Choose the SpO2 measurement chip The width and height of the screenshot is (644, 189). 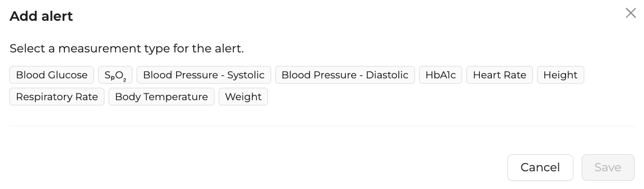pos(115,75)
